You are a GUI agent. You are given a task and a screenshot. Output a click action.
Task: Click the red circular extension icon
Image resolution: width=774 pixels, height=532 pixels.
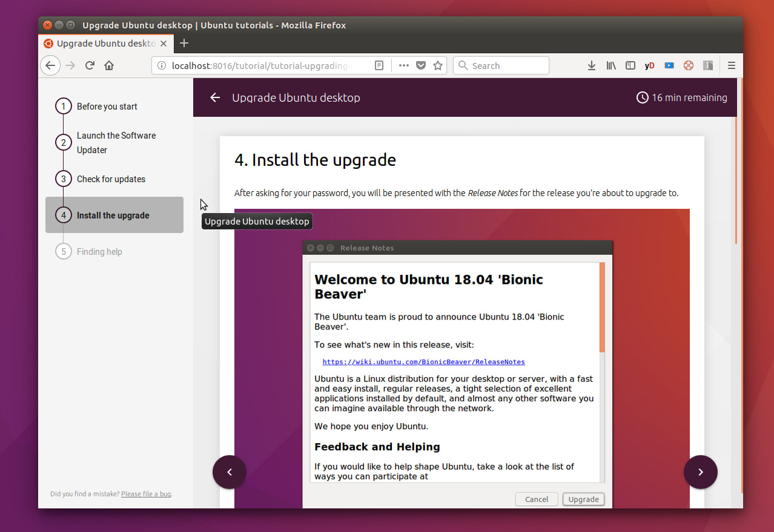point(689,65)
